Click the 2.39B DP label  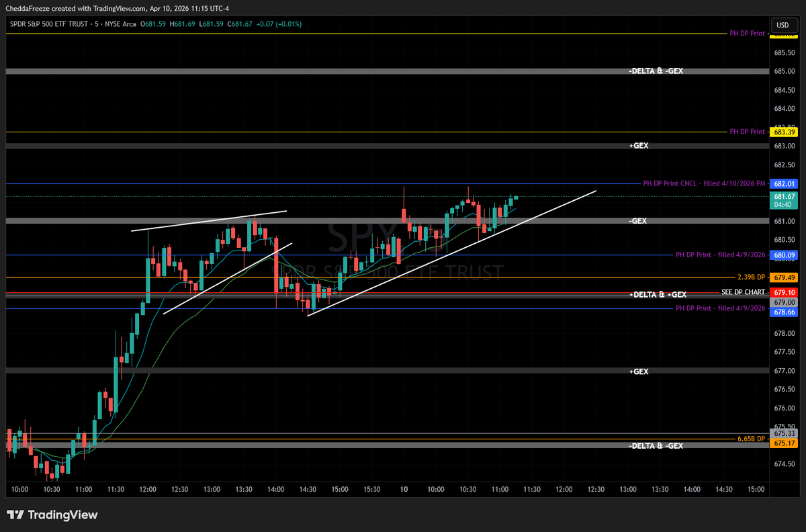pos(751,277)
